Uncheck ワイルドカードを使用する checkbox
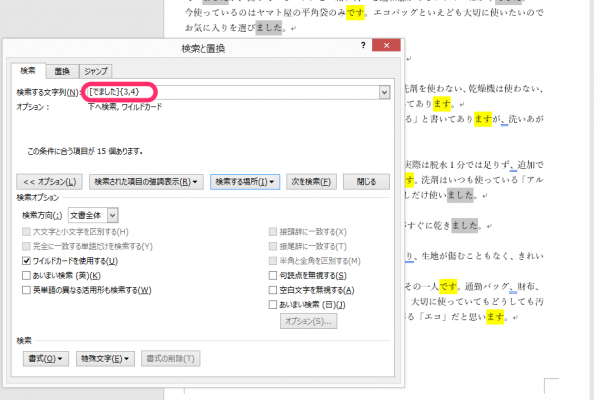594x400 pixels. 26,261
